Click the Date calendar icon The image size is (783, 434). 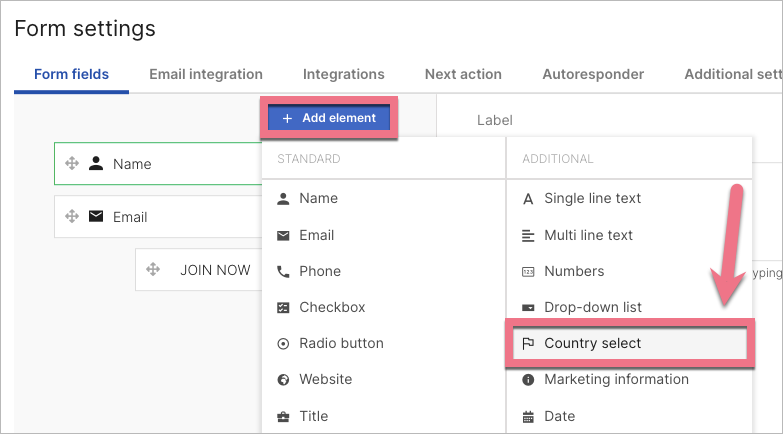click(x=528, y=416)
